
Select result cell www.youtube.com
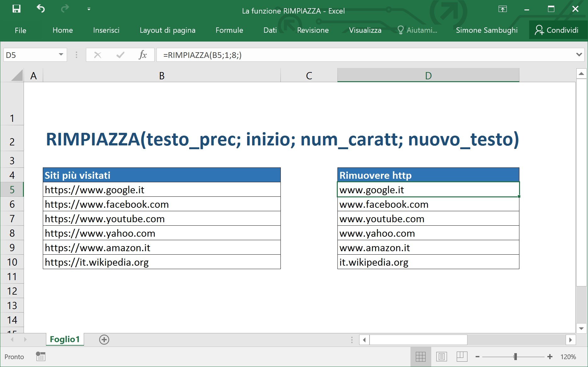point(428,218)
